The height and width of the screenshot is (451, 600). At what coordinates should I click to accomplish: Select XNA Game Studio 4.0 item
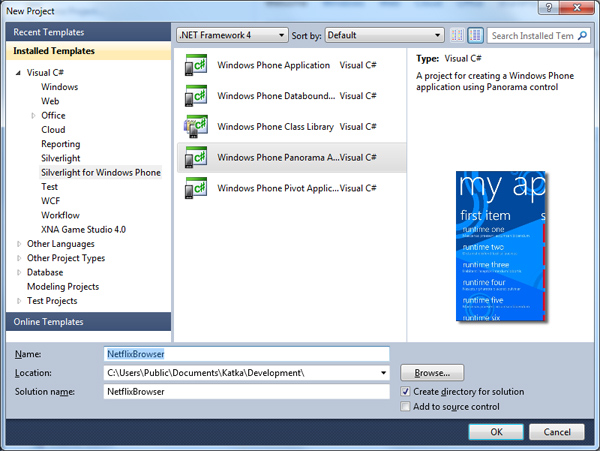point(83,230)
